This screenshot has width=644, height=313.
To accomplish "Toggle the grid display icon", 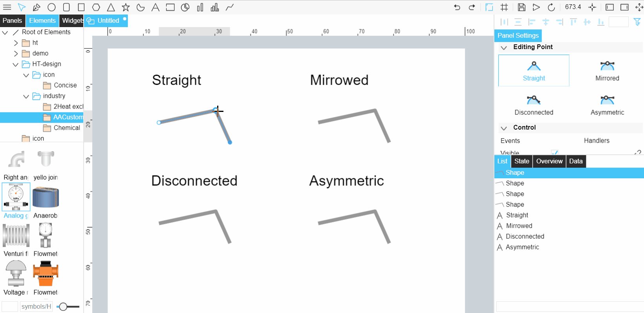I will pyautogui.click(x=504, y=7).
